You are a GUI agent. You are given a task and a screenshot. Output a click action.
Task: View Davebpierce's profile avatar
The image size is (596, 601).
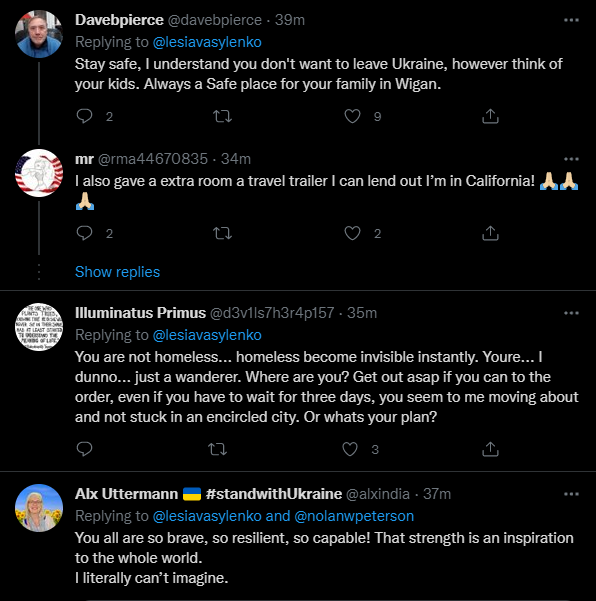coord(39,34)
